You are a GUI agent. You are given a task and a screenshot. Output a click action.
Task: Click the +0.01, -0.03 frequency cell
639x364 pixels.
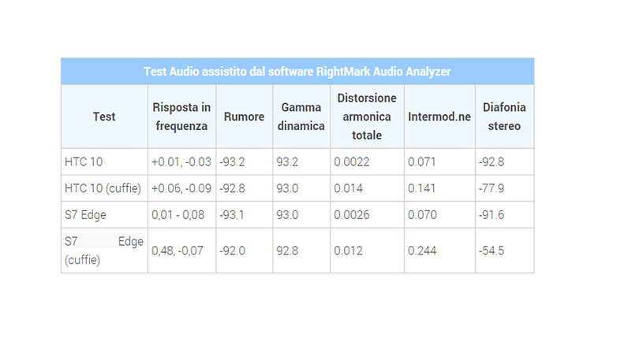tap(181, 162)
